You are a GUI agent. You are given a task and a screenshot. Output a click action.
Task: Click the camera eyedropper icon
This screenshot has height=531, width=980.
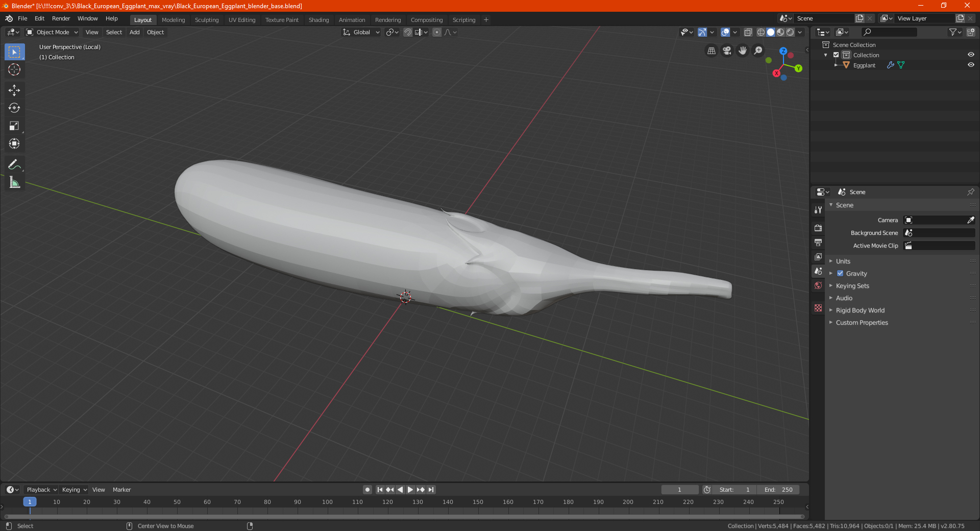coord(970,220)
